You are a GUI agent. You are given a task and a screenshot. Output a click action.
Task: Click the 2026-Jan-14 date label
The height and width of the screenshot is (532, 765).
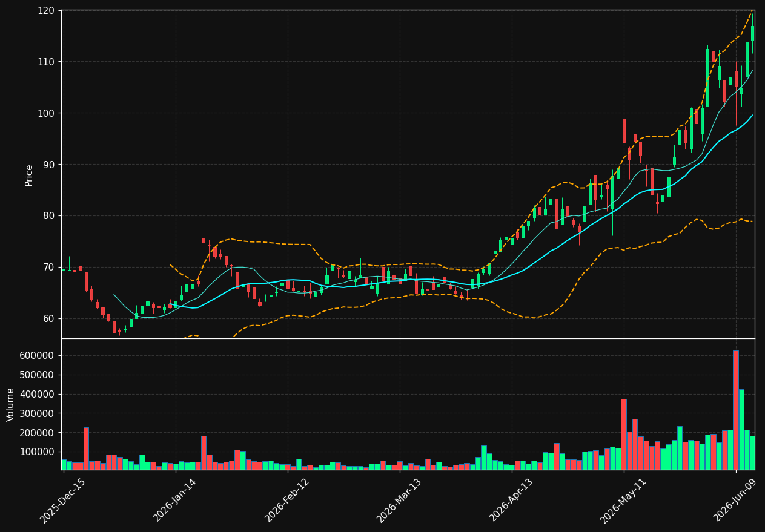coord(174,501)
